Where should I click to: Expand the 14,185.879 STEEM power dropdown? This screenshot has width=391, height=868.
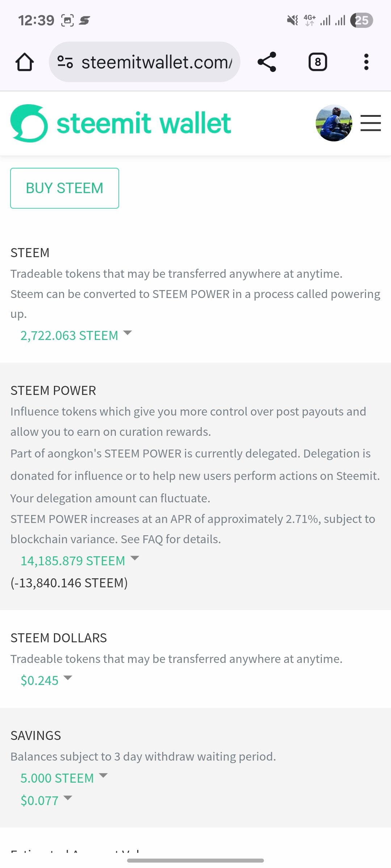80,561
